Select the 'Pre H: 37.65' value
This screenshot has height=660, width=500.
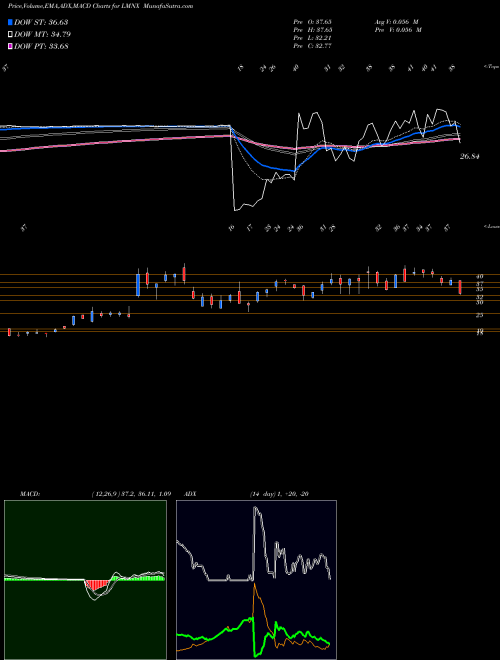coord(313,30)
